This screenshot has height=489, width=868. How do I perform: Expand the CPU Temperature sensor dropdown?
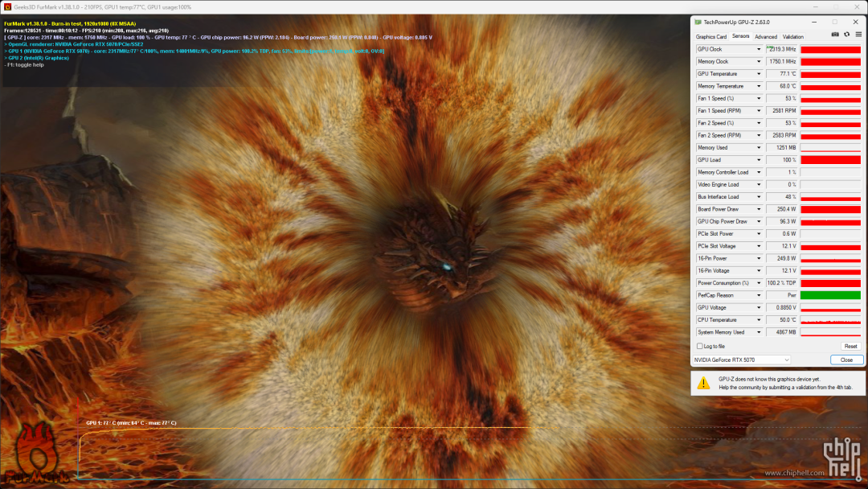(x=759, y=320)
